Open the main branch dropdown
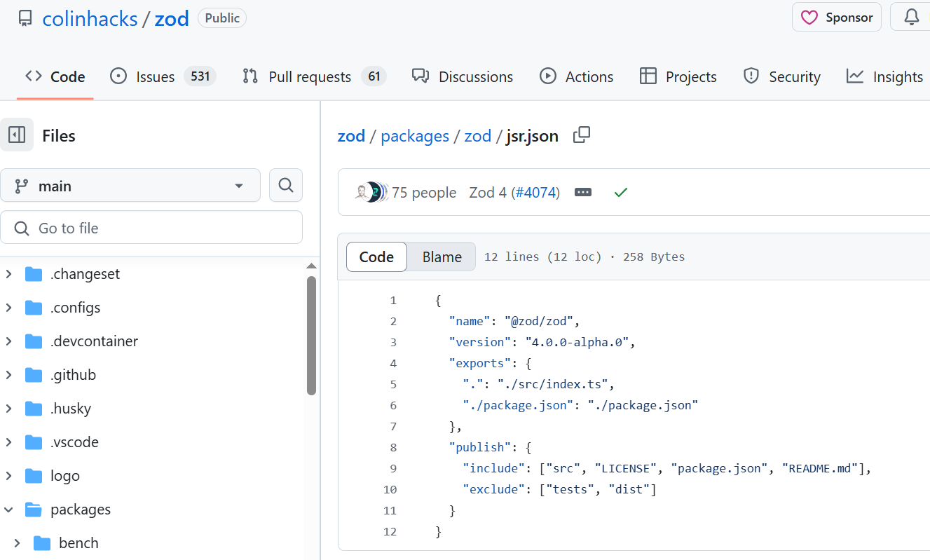 (x=130, y=186)
